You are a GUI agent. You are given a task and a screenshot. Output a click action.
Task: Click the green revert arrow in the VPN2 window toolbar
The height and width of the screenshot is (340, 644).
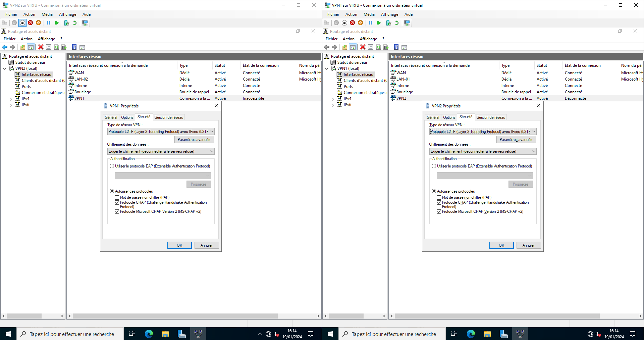(x=75, y=23)
